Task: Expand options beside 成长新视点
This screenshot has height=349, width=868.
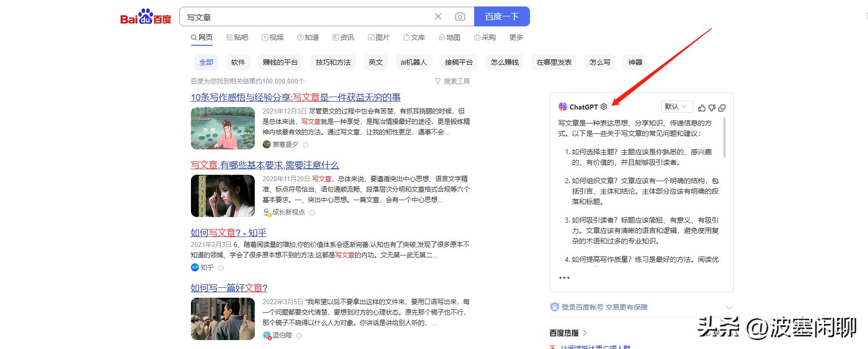Action: [x=312, y=213]
